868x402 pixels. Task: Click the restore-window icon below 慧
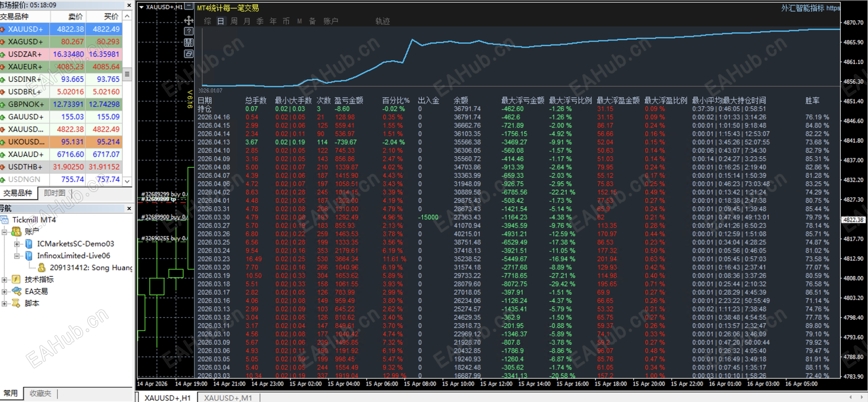188,54
